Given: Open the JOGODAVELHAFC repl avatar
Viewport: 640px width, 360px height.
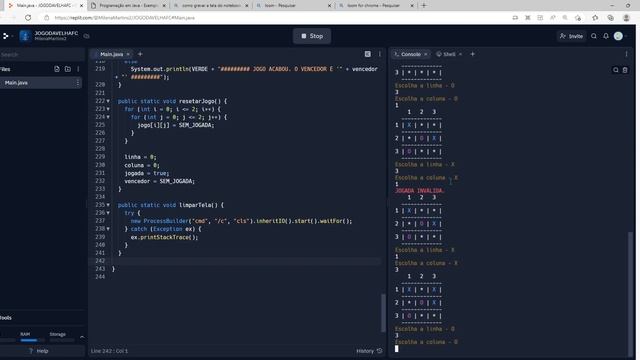Looking at the screenshot, I should (x=25, y=36).
